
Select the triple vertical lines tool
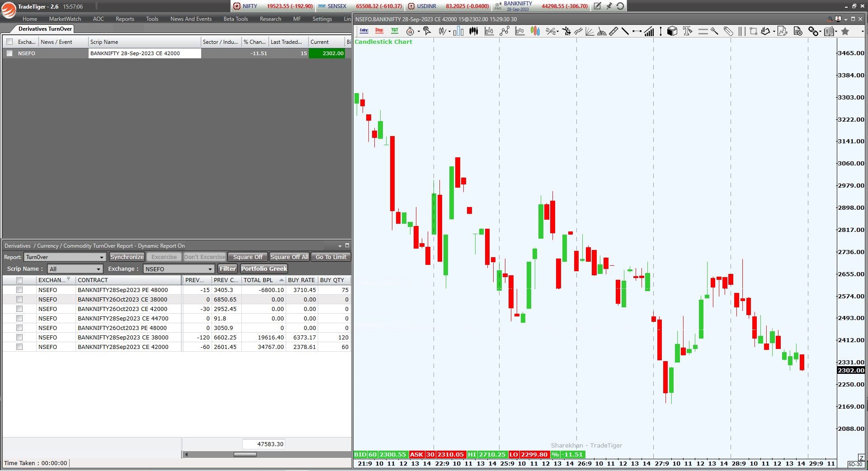tap(742, 31)
